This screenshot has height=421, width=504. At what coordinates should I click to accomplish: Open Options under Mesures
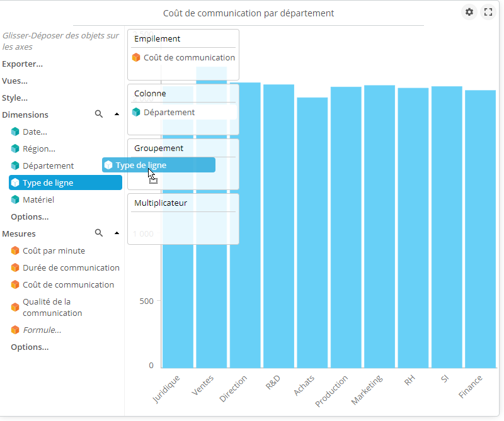point(30,347)
